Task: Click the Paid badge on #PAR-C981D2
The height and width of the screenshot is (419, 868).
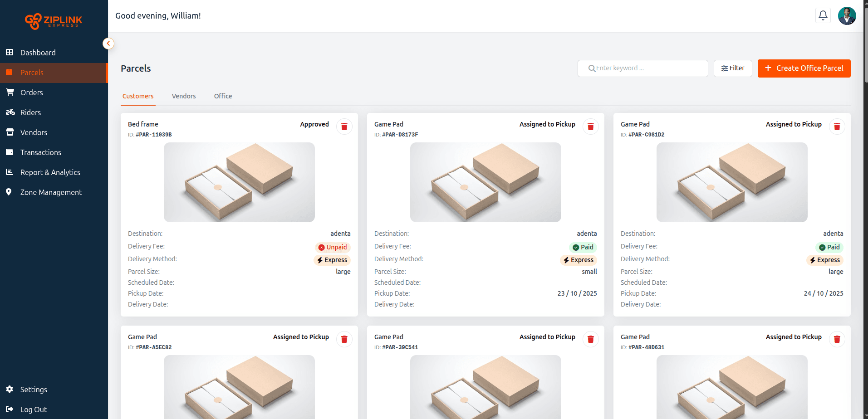Action: pyautogui.click(x=829, y=247)
